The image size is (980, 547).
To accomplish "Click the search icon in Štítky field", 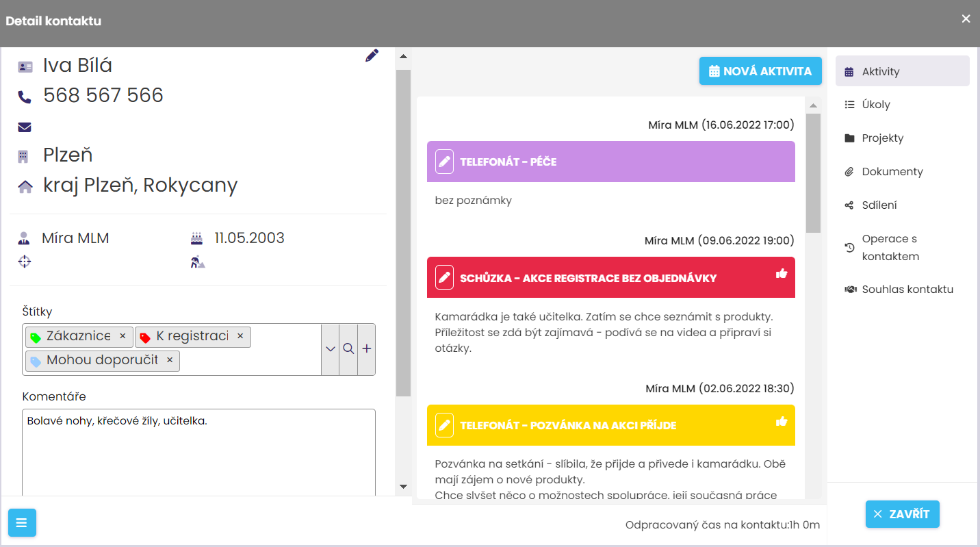I will [348, 349].
